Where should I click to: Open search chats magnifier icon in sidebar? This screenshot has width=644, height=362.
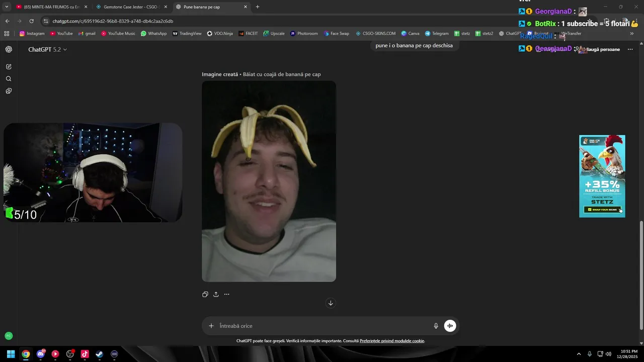[x=9, y=79]
